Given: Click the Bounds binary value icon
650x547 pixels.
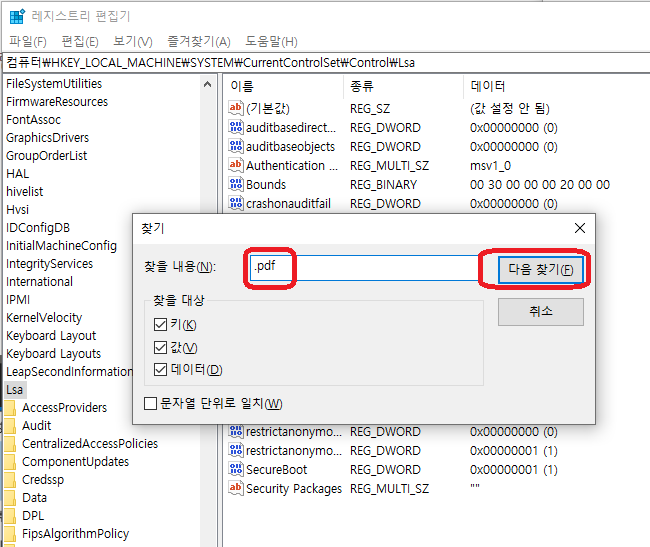Looking at the screenshot, I should point(235,184).
